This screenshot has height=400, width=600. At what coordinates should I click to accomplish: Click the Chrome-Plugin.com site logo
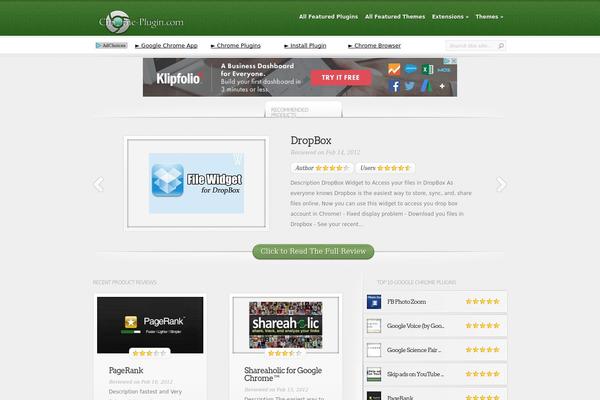[141, 22]
